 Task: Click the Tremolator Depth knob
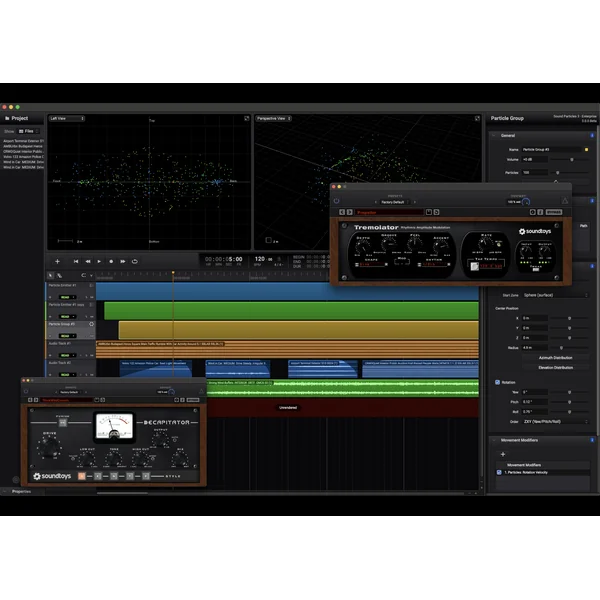pyautogui.click(x=363, y=246)
